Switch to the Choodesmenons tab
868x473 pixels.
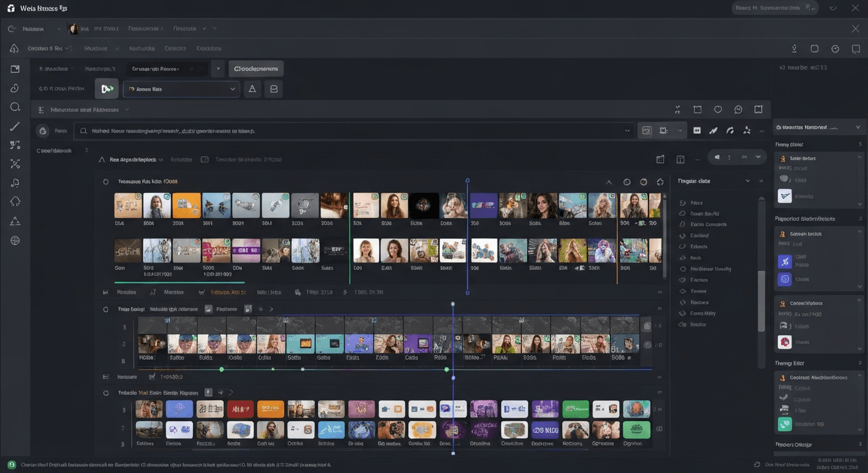256,68
